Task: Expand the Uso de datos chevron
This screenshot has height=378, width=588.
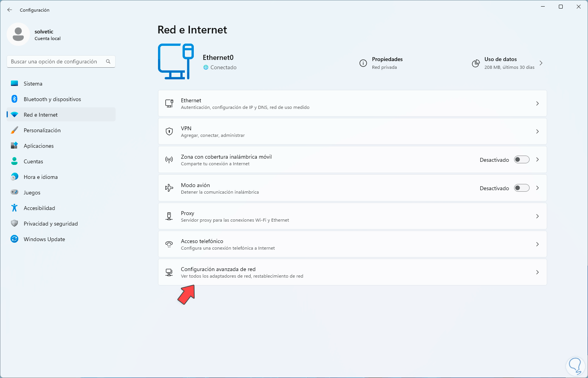Action: [541, 63]
